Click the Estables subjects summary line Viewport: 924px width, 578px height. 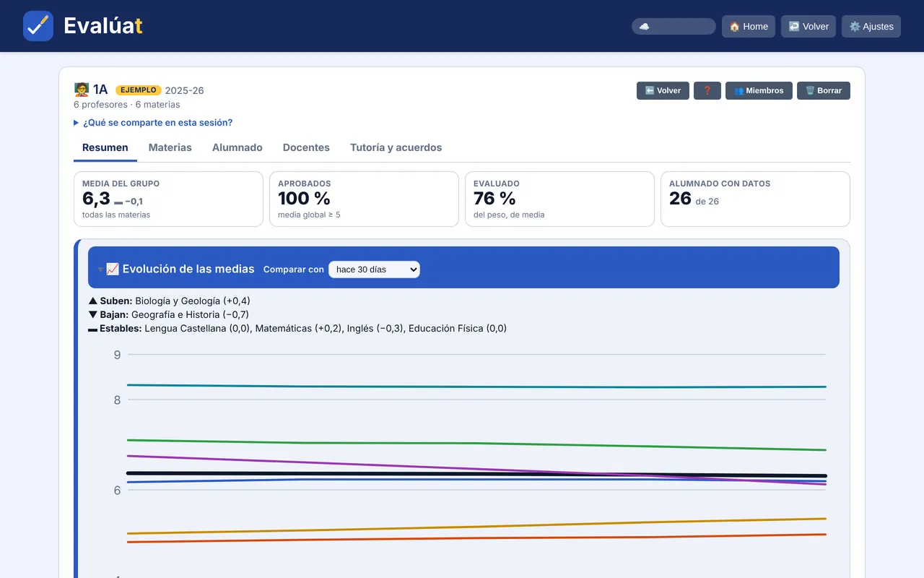tap(297, 328)
